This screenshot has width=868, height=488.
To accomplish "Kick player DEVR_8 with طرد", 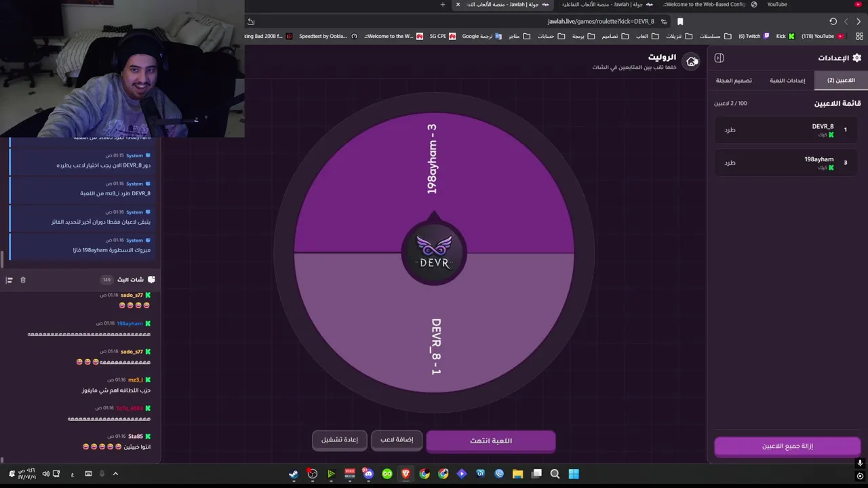I will 730,129.
